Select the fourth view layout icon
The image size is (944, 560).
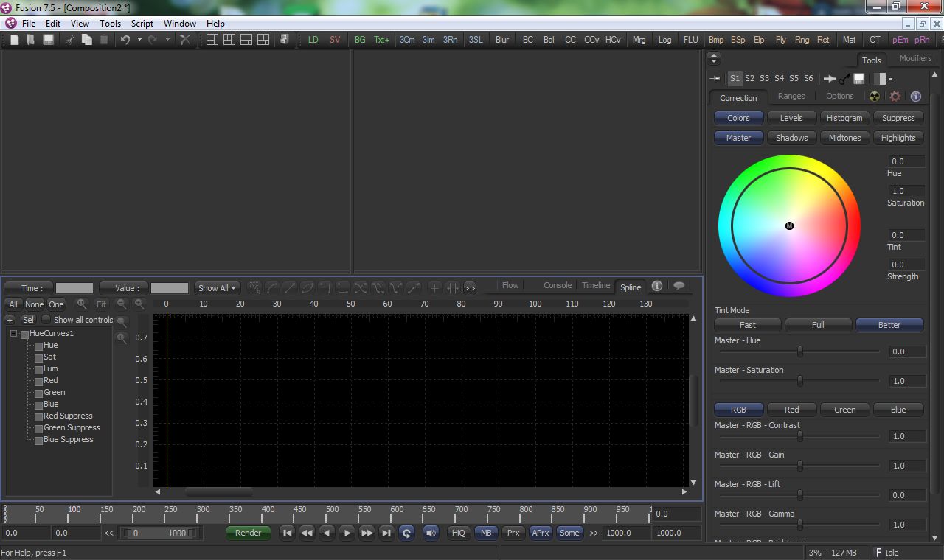pos(263,40)
